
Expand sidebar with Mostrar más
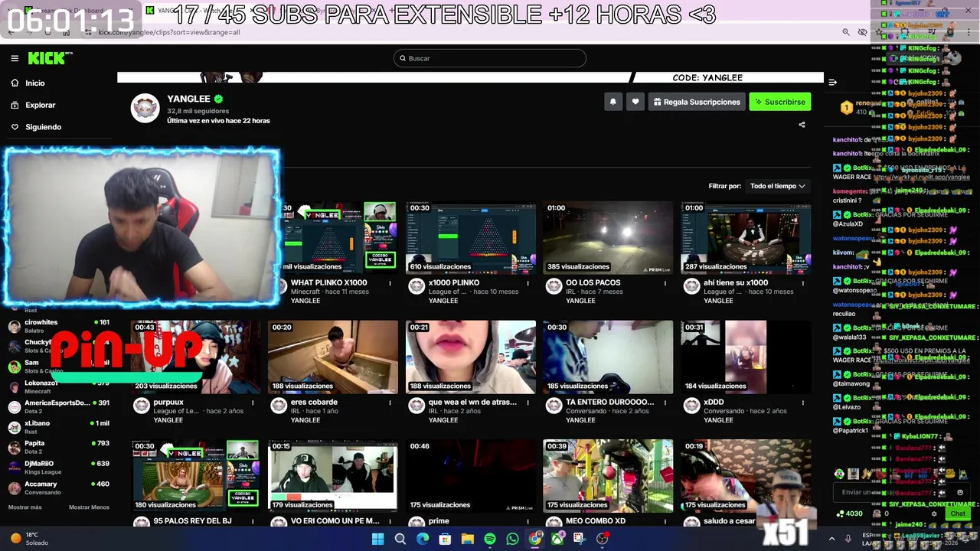tap(25, 507)
